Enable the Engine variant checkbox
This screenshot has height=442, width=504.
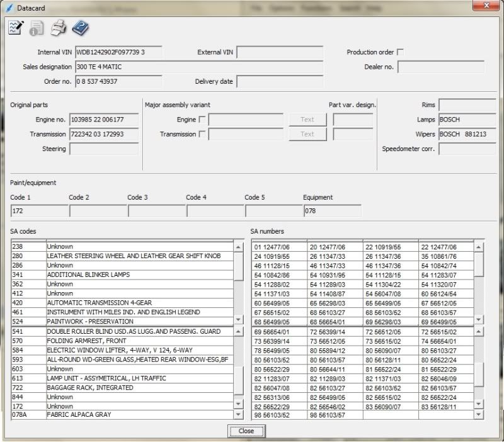click(202, 120)
